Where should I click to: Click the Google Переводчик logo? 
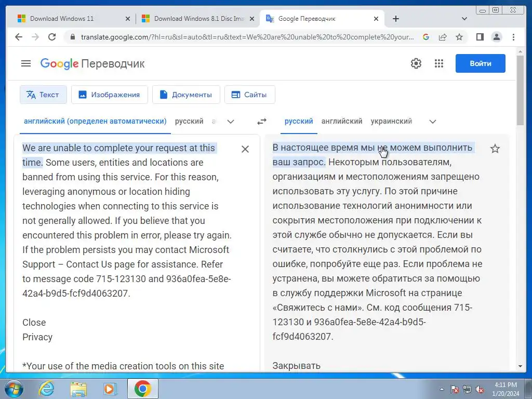92,63
